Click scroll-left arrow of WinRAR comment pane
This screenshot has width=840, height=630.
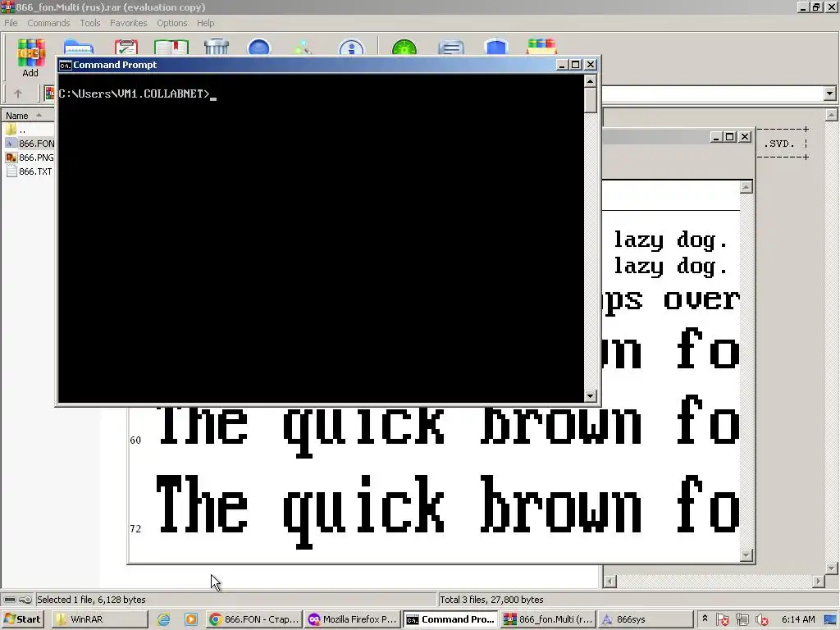point(609,582)
